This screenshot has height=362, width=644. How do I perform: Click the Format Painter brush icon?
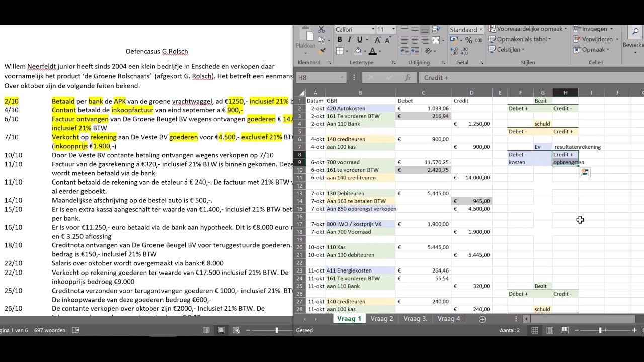tap(322, 51)
